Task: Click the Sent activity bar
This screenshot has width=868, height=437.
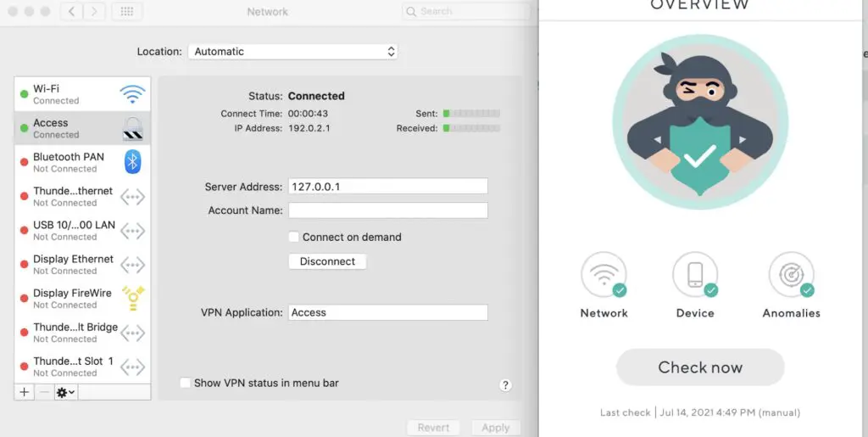Action: coord(471,114)
